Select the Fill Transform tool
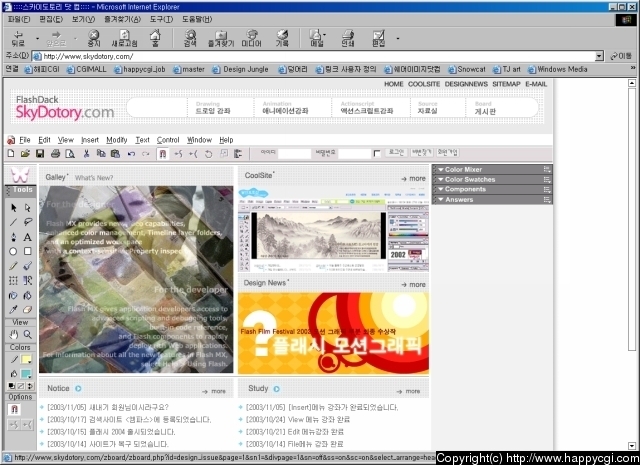This screenshot has height=465, width=640. coord(27,280)
